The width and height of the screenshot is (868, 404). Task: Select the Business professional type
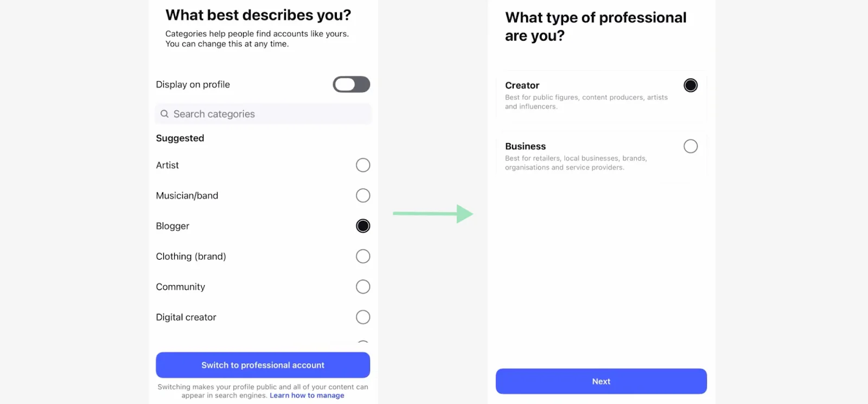pos(690,146)
